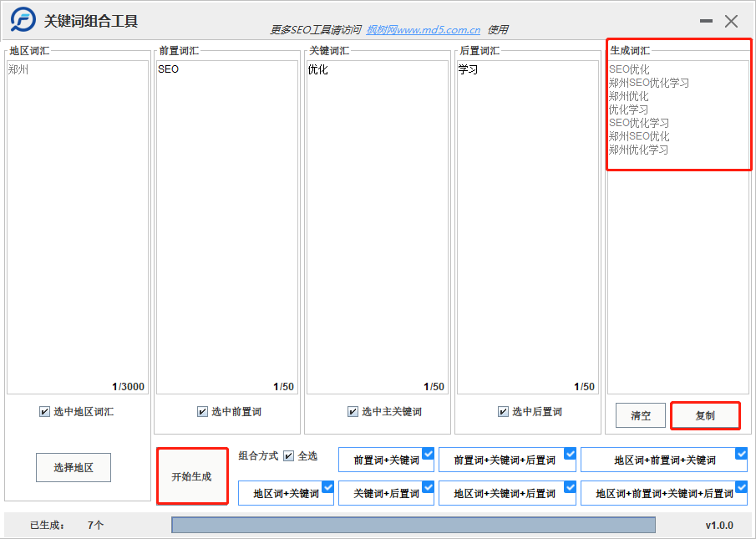Click the 学习 entry in suffix list
This screenshot has height=539, width=756.
[468, 69]
